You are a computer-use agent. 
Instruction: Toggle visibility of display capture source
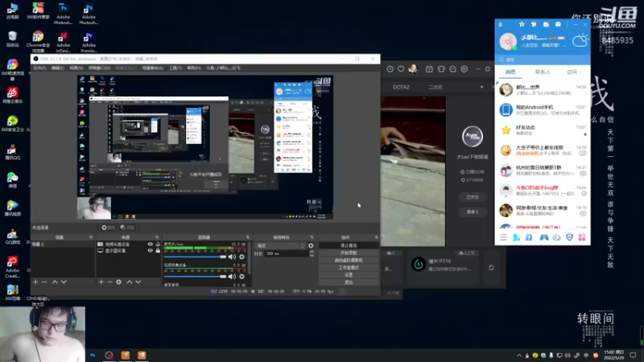click(151, 250)
